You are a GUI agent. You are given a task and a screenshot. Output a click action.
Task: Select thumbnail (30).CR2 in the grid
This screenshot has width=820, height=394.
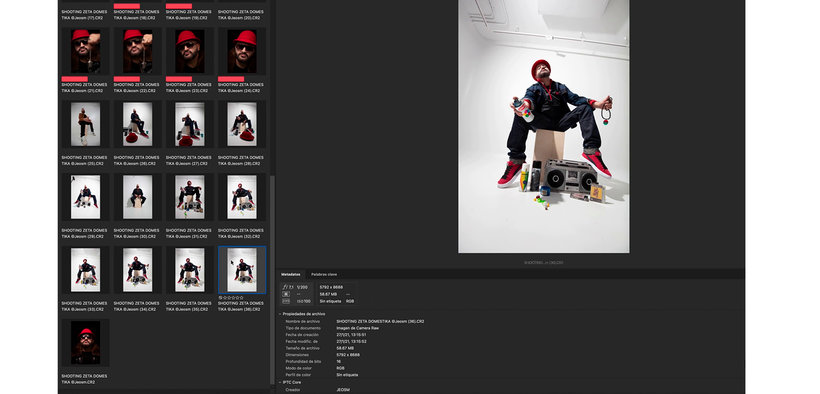tap(138, 197)
